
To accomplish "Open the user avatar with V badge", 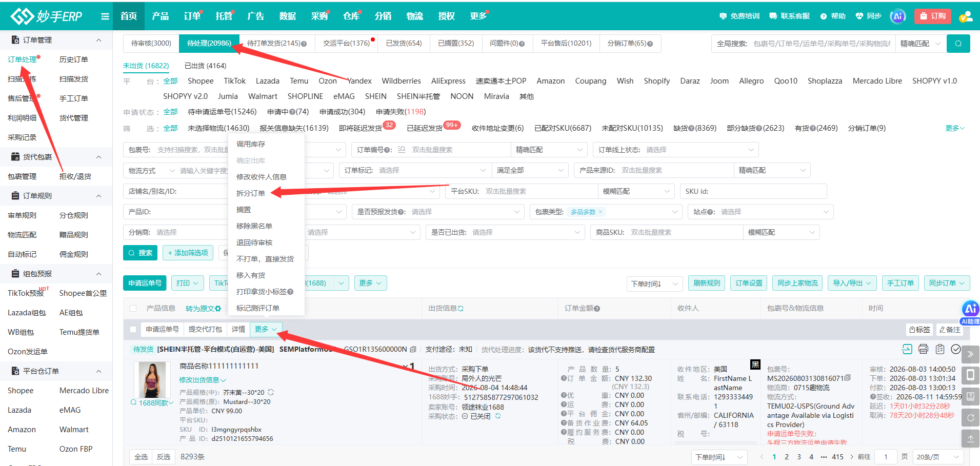I will (x=966, y=16).
